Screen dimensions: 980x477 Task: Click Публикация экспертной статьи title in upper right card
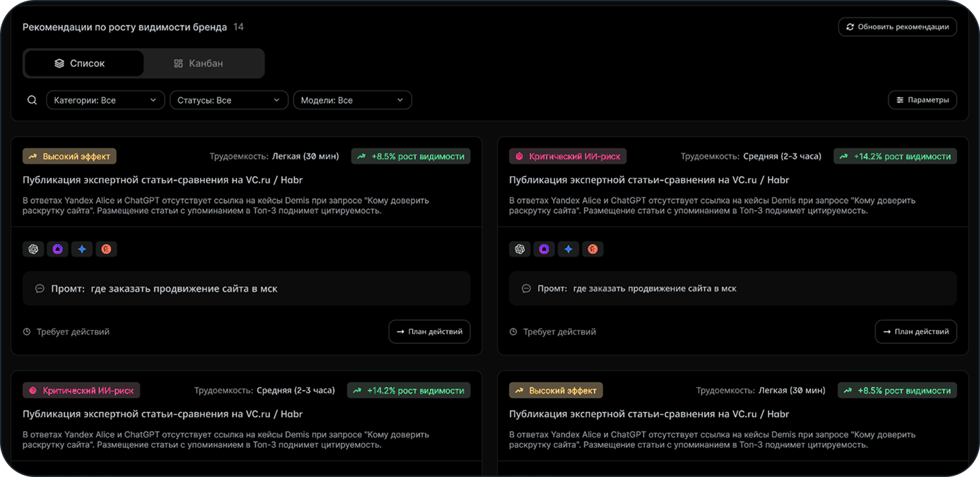[649, 180]
